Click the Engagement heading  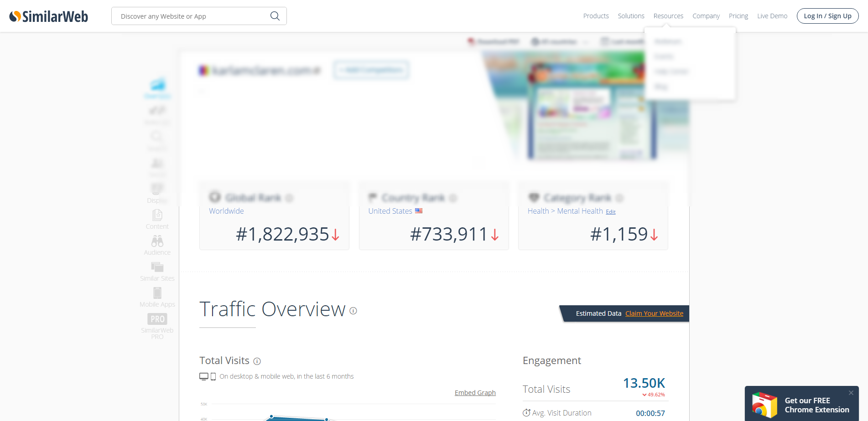pos(552,361)
